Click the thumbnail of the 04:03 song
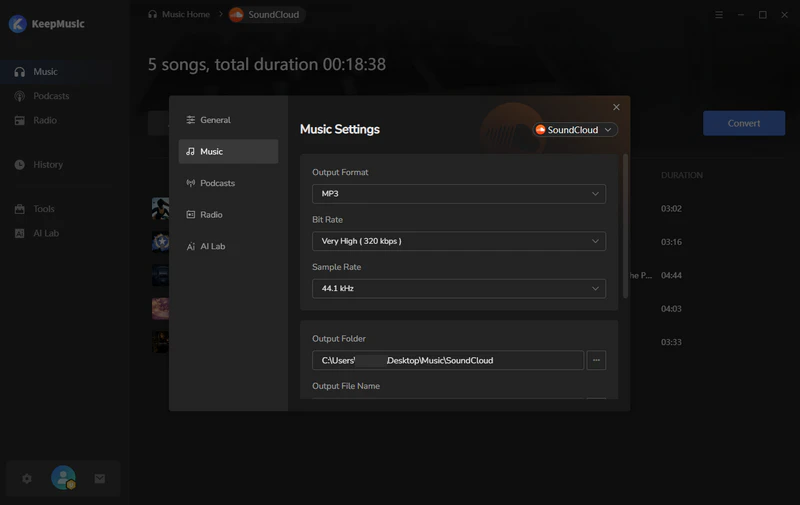This screenshot has width=800, height=505. [160, 309]
